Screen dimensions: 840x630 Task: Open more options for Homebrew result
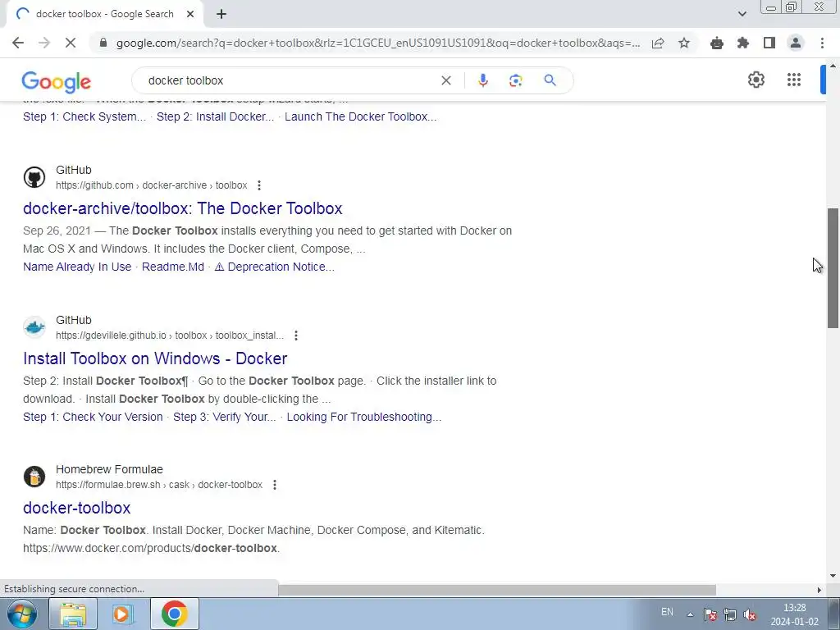point(275,485)
